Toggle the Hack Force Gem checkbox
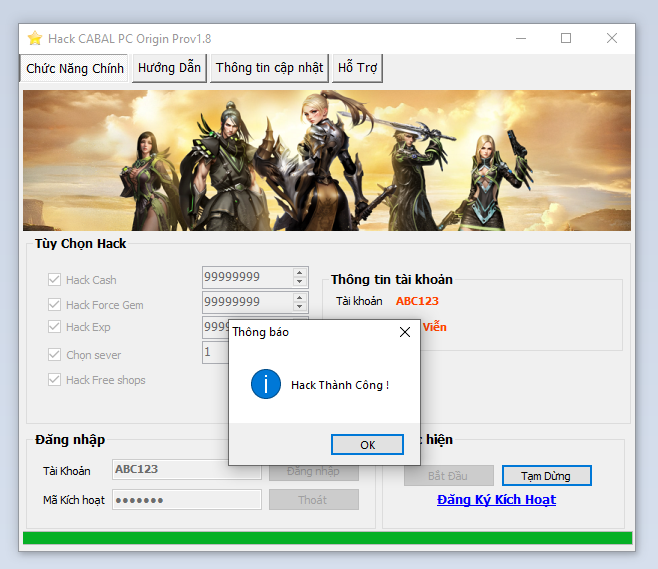The width and height of the screenshot is (658, 569). tap(54, 305)
